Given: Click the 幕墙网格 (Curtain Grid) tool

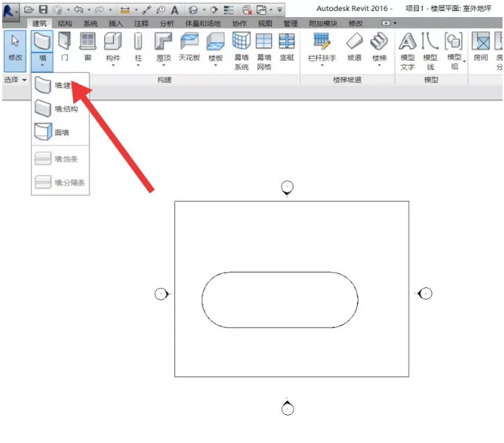Looking at the screenshot, I should point(264,51).
